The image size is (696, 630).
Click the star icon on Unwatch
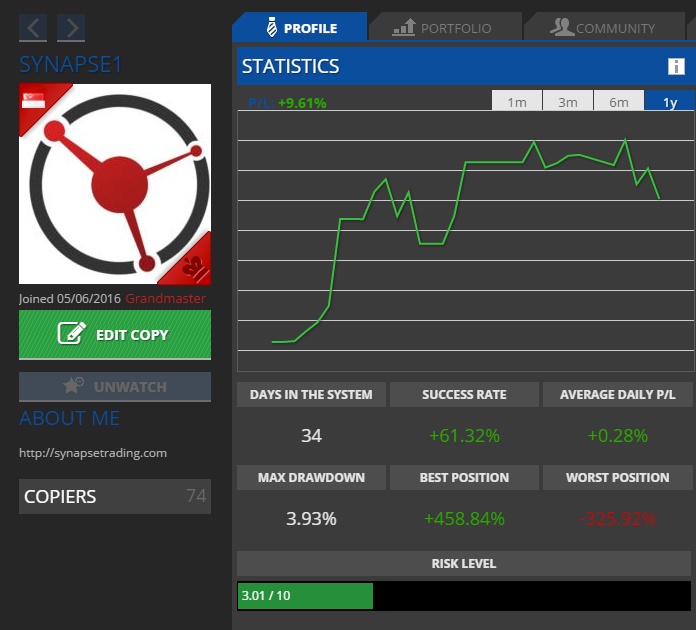[72, 386]
